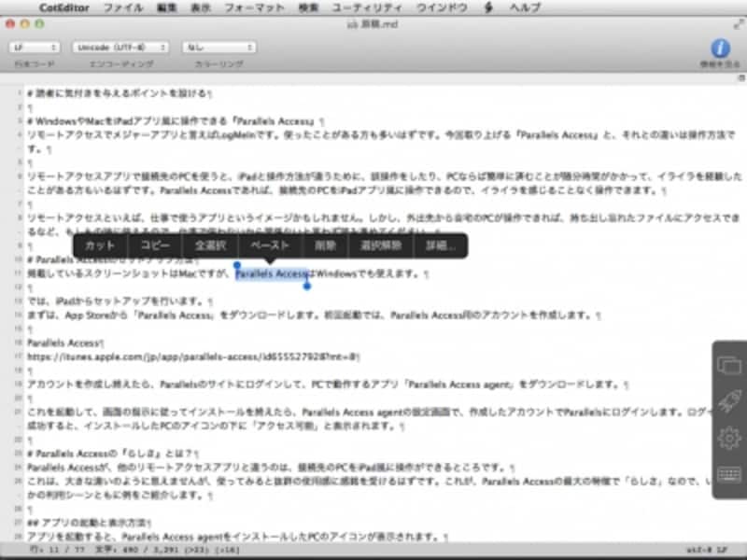Click the window title '原稿.md'

pyautogui.click(x=378, y=24)
